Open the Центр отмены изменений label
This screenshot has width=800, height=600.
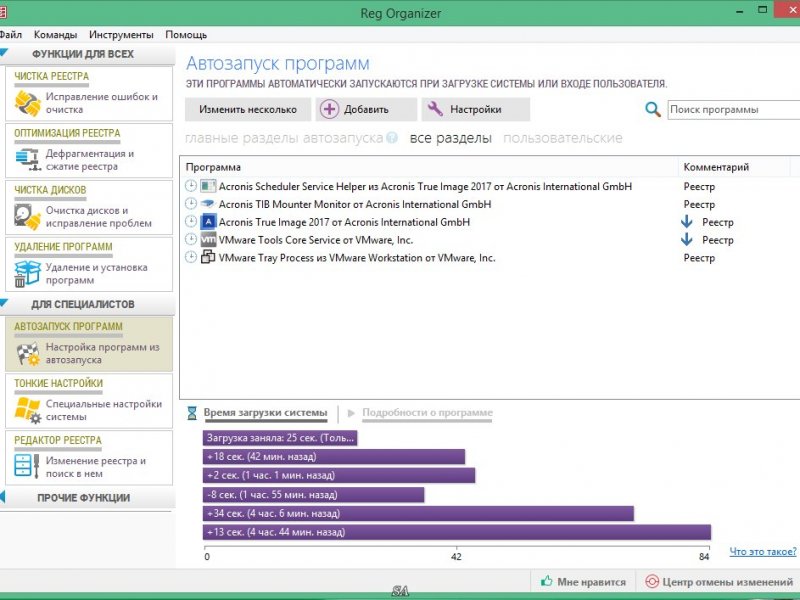728,582
